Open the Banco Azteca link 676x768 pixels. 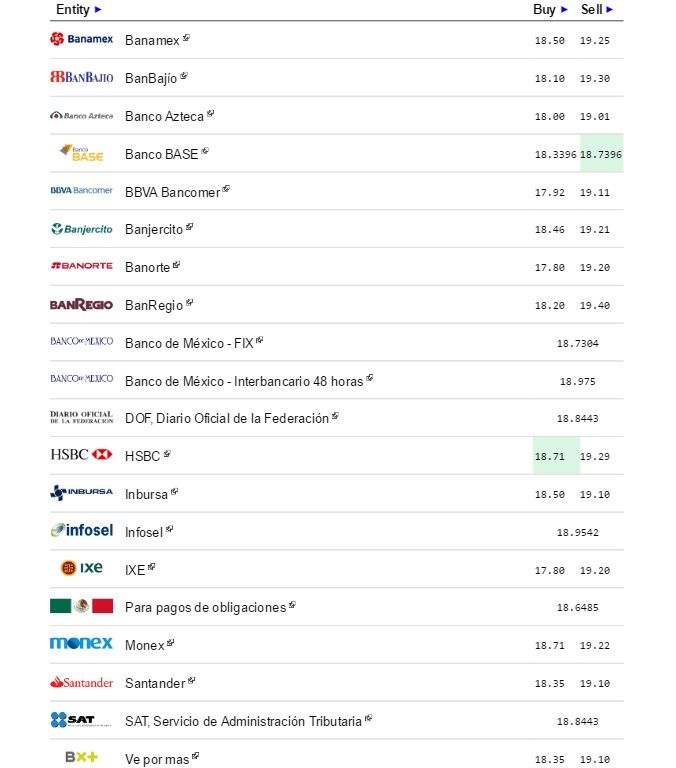(x=164, y=116)
